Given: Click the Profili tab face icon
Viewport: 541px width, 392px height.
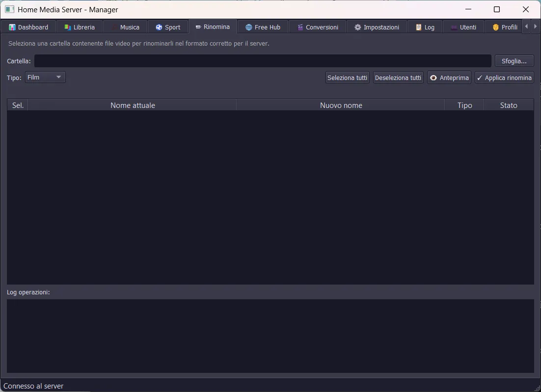Looking at the screenshot, I should point(495,27).
